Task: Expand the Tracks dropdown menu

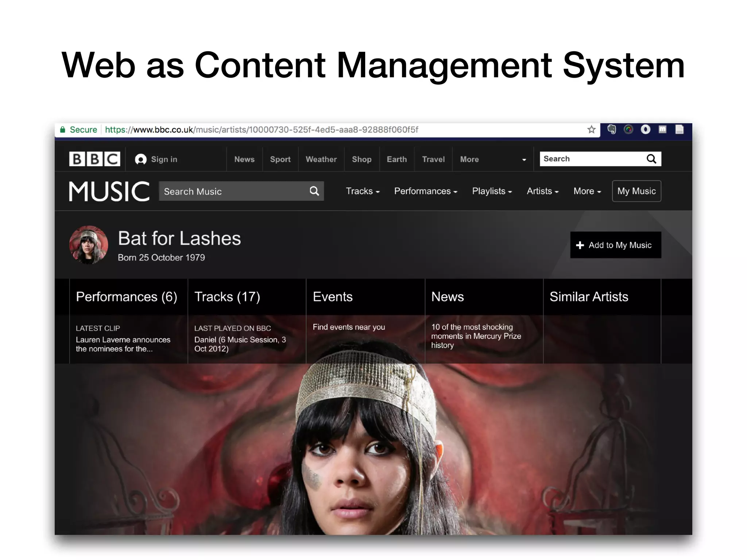Action: pyautogui.click(x=363, y=191)
